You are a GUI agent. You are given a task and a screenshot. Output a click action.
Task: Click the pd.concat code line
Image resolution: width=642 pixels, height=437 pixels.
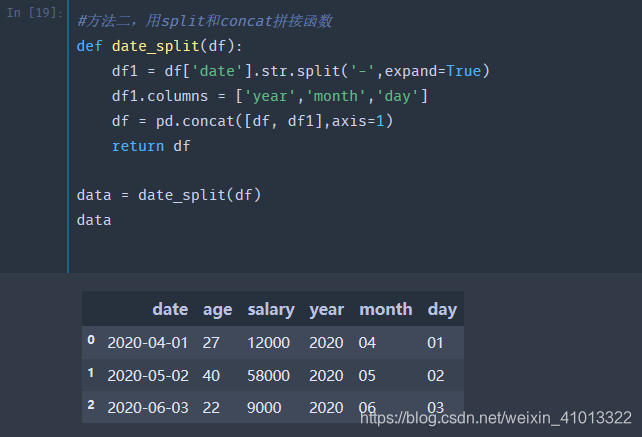coord(252,121)
